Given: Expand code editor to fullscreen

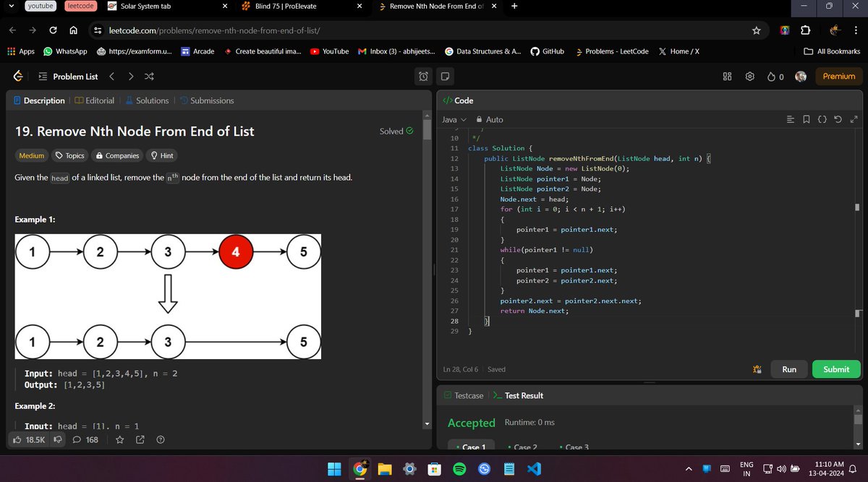Looking at the screenshot, I should pos(854,119).
